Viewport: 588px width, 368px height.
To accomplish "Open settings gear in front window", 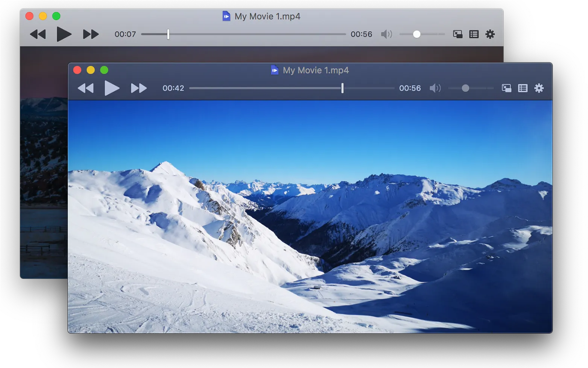I will [x=539, y=88].
